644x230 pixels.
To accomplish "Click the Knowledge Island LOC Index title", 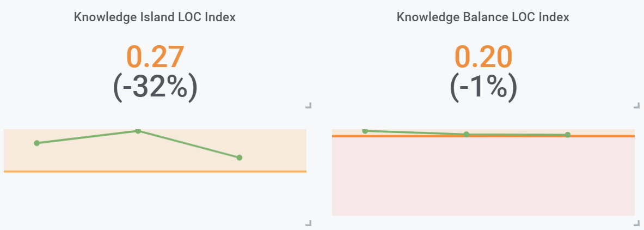I will coord(155,17).
